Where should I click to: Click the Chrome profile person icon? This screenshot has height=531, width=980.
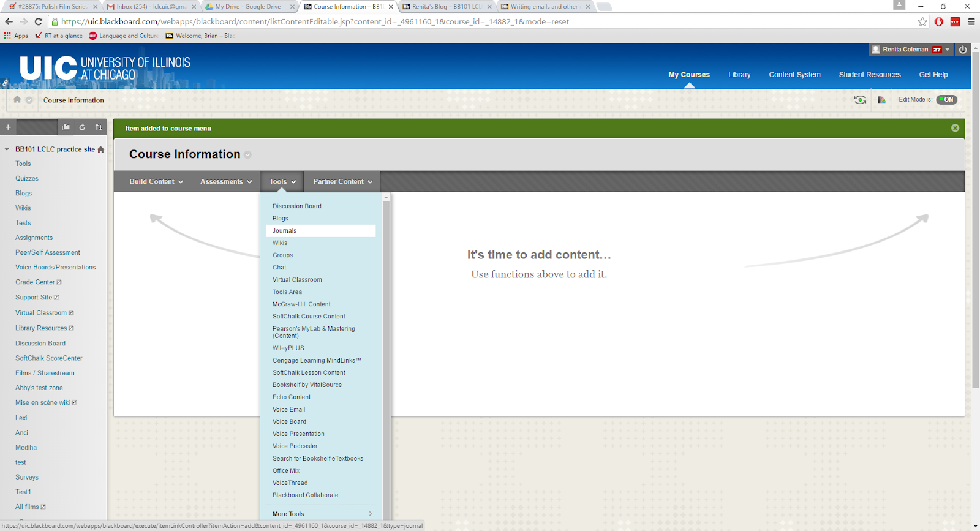tap(899, 5)
